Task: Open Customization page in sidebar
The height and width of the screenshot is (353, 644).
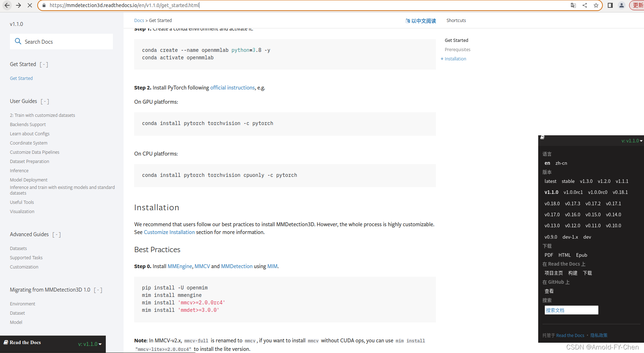Action: (x=24, y=267)
